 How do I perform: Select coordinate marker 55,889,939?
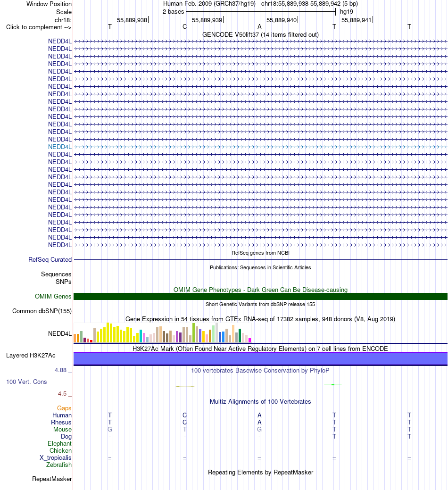(207, 20)
